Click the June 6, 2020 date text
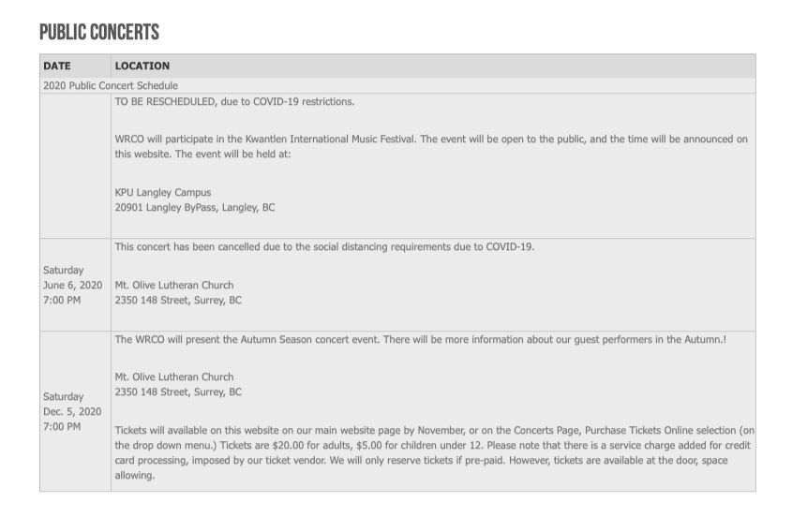The height and width of the screenshot is (532, 792). [x=72, y=285]
